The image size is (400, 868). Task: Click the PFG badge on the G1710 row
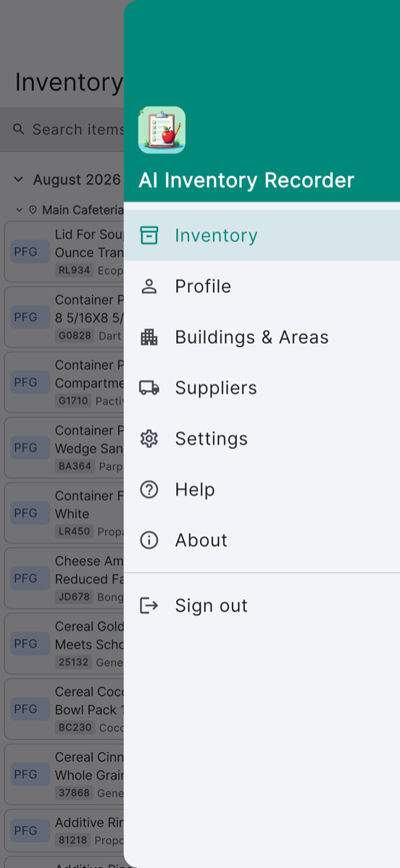click(x=30, y=382)
